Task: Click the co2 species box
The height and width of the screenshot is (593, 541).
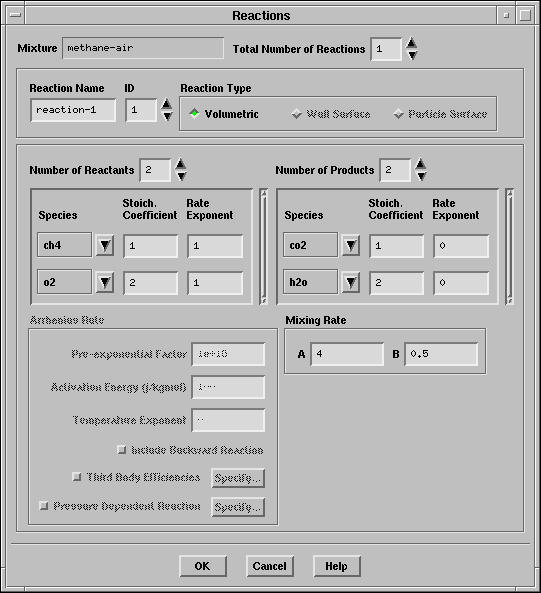Action: 310,245
